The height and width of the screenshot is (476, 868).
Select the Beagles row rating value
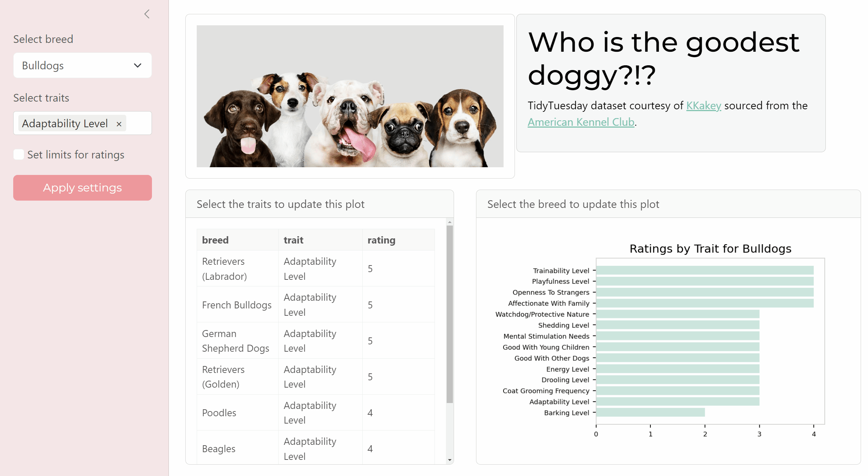point(370,448)
